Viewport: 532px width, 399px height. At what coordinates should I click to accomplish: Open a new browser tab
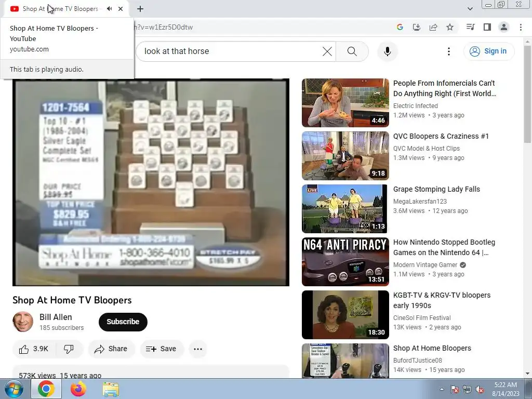140,9
